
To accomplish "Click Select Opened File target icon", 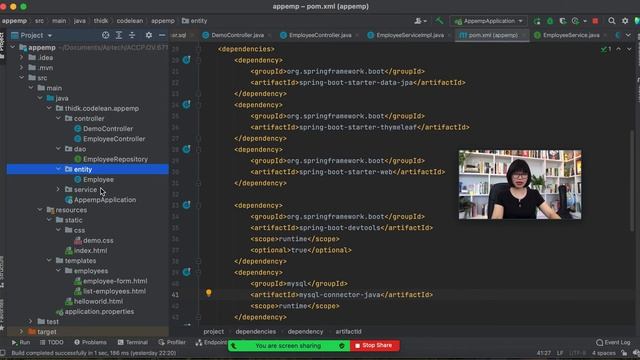I will [x=105, y=35].
